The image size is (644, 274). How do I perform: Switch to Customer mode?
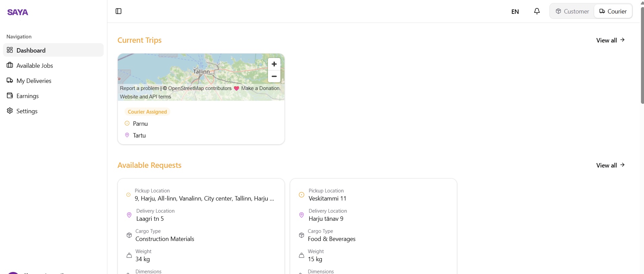coord(572,11)
